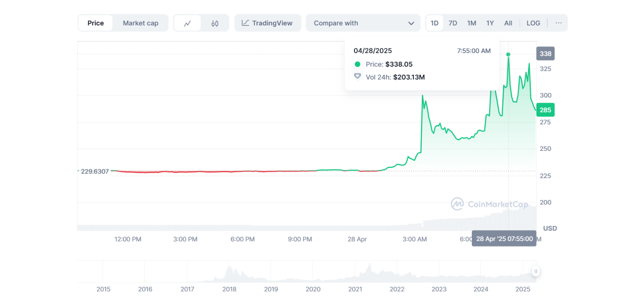Click the Compare with chevron arrow
This screenshot has height=308, width=644.
411,23
